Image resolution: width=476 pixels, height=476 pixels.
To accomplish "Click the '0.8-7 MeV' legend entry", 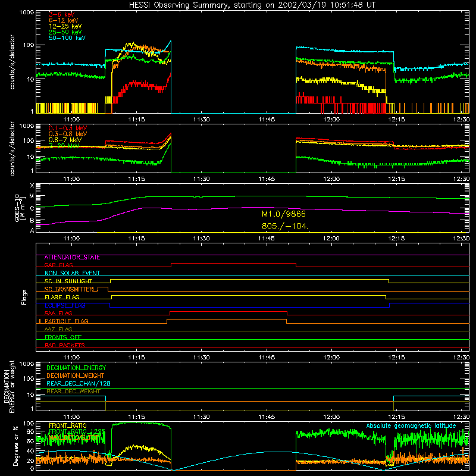I will click(65, 140).
